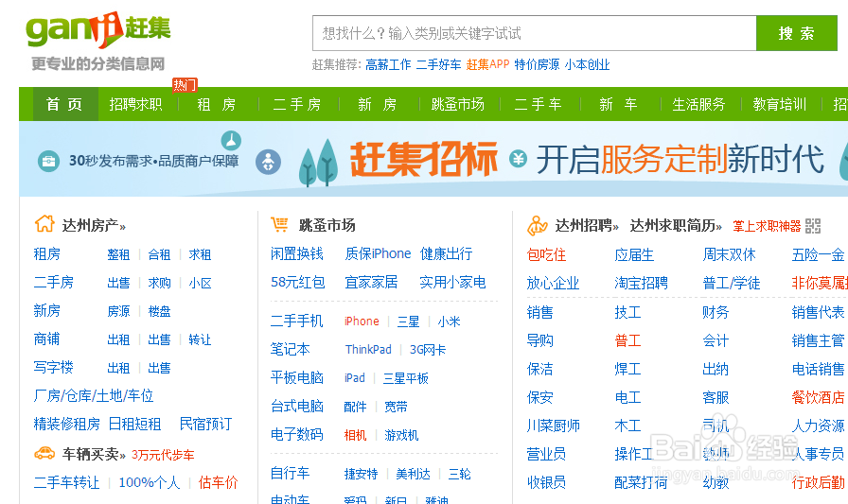Open the 达州求职简历 heading link
The width and height of the screenshot is (848, 504).
676,225
